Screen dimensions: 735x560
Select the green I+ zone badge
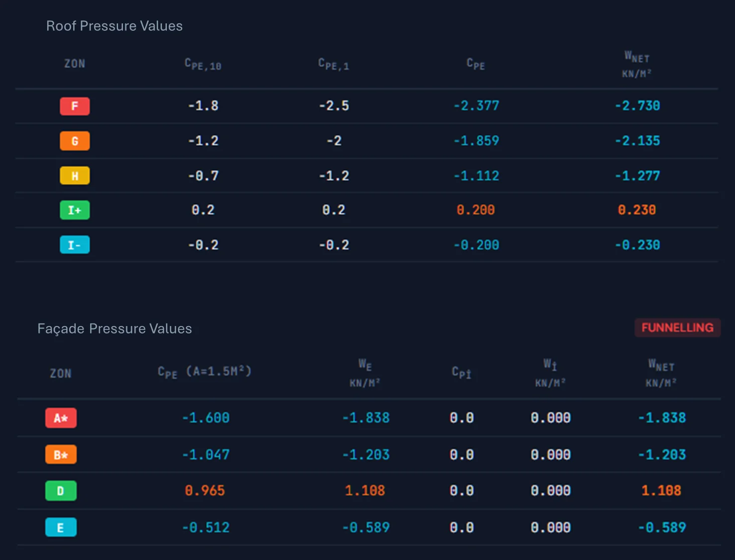(75, 210)
